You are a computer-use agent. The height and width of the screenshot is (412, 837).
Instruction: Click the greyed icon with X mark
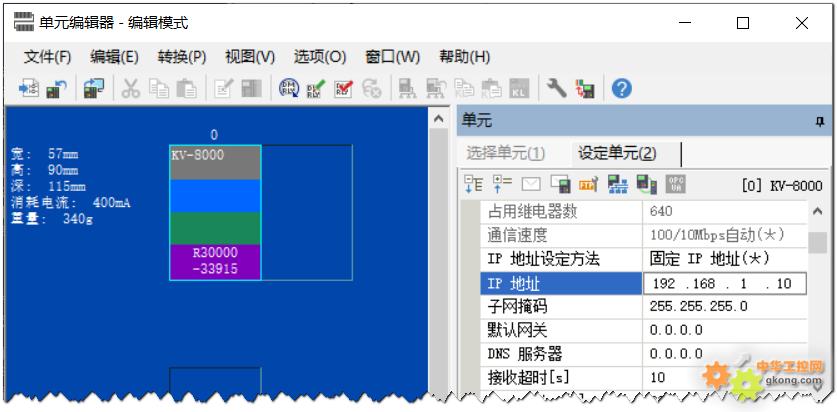[372, 89]
